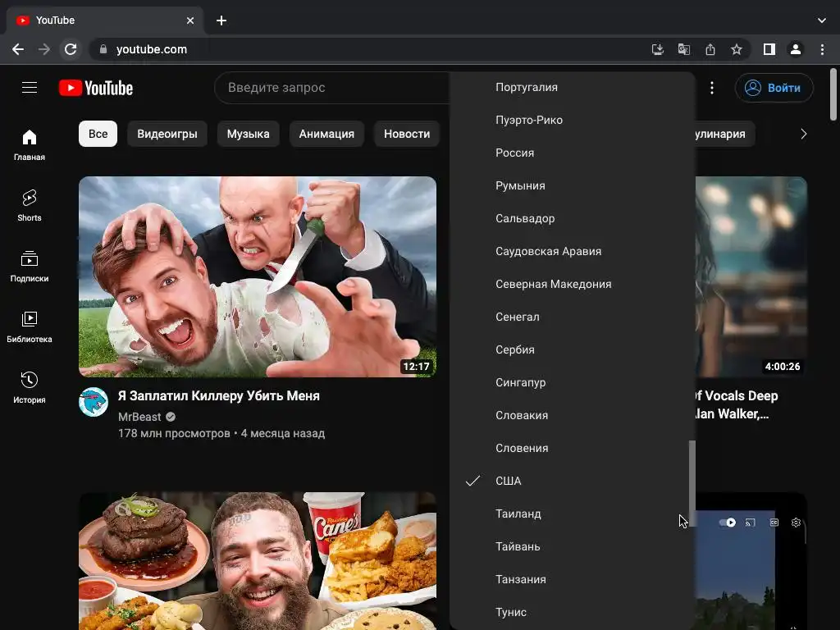Click the translate page icon
This screenshot has width=840, height=630.
coord(683,49)
